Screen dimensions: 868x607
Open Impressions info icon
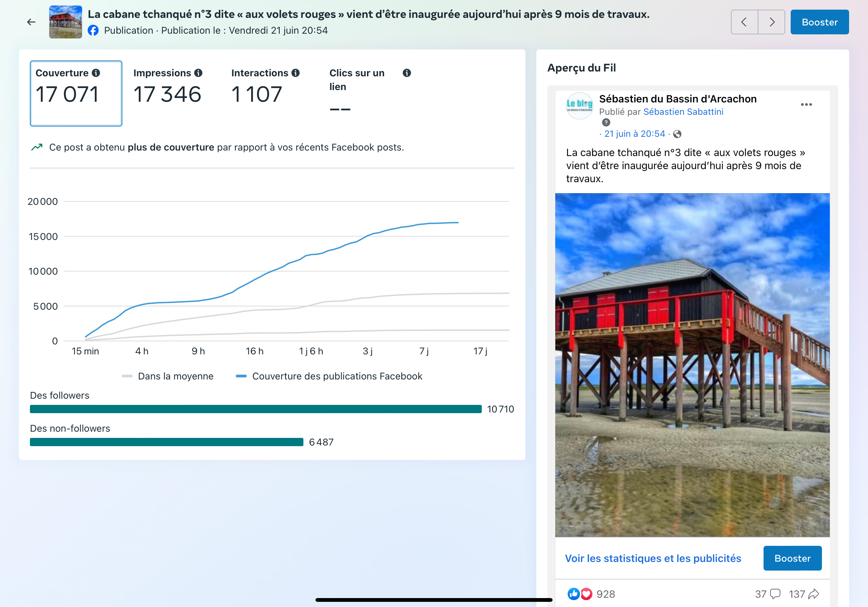pyautogui.click(x=199, y=73)
